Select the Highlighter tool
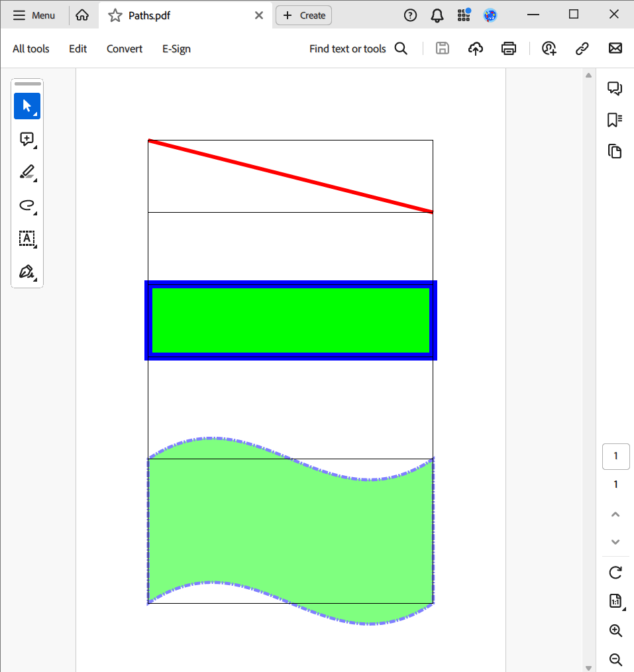This screenshot has width=634, height=672. pyautogui.click(x=27, y=172)
